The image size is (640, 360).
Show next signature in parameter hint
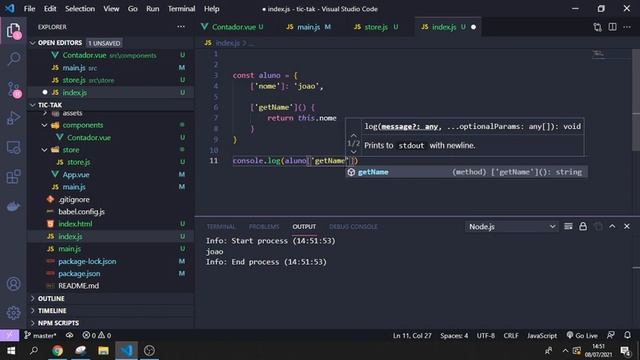pos(353,152)
